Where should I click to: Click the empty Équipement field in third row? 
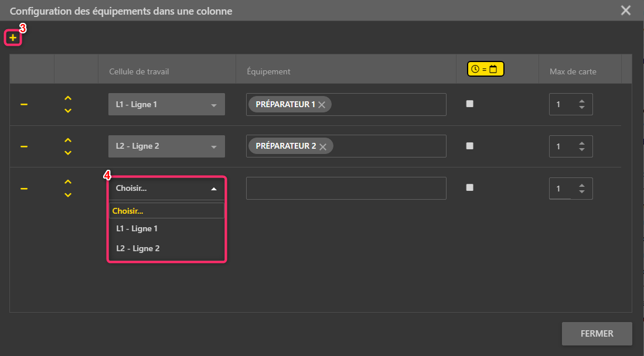346,189
